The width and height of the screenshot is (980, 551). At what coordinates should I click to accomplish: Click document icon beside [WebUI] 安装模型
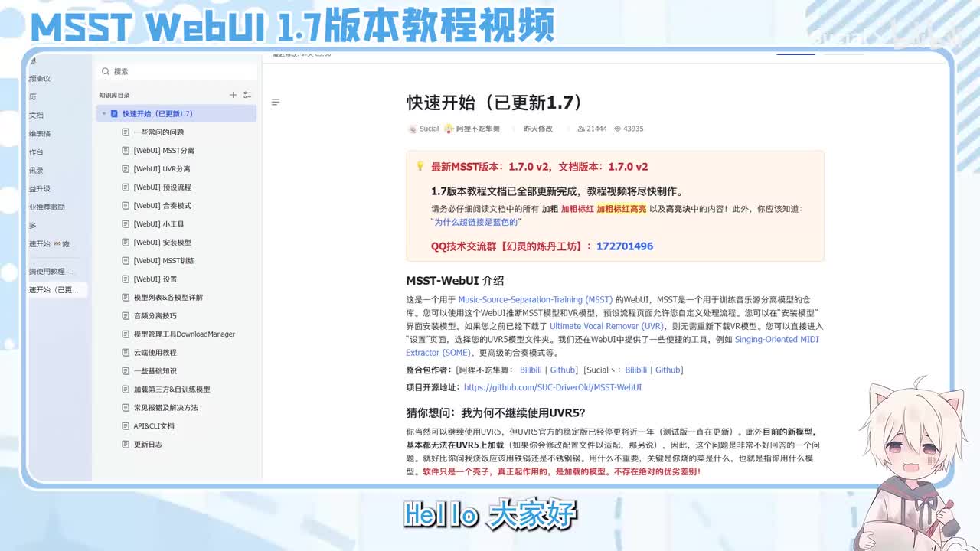126,243
